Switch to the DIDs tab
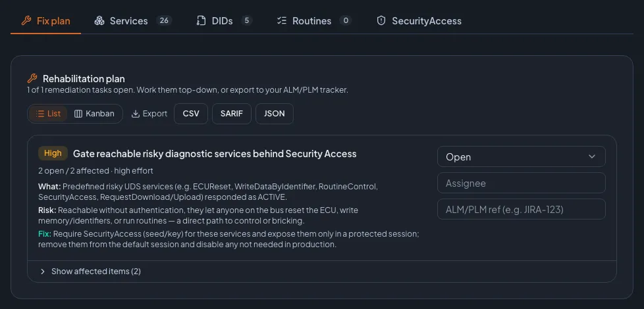Viewport: 644px width, 309px height. click(224, 21)
